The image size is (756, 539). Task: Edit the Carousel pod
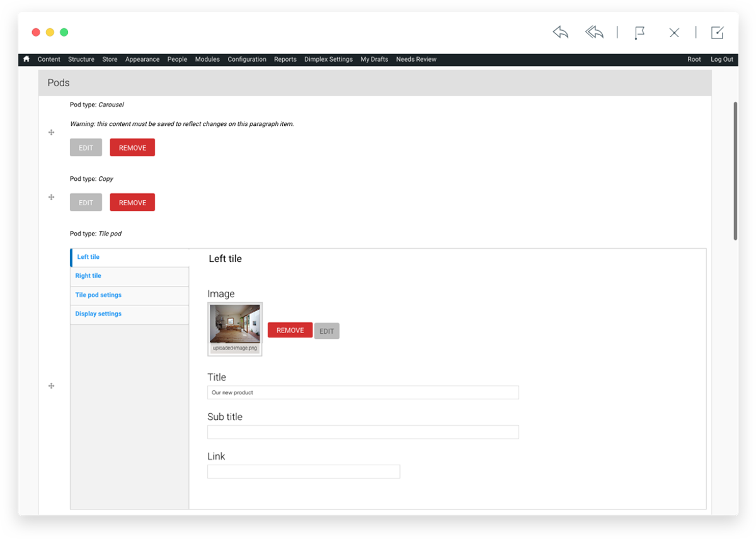(x=86, y=148)
